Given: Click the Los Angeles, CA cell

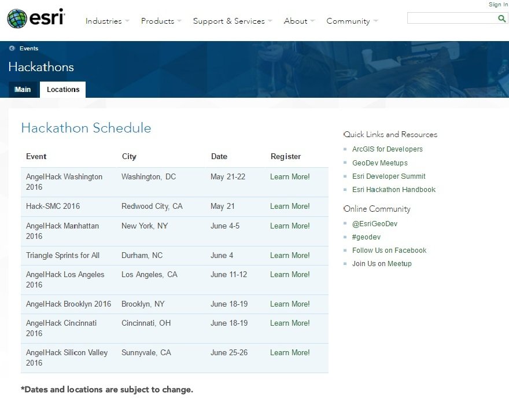Looking at the screenshot, I should tap(149, 275).
